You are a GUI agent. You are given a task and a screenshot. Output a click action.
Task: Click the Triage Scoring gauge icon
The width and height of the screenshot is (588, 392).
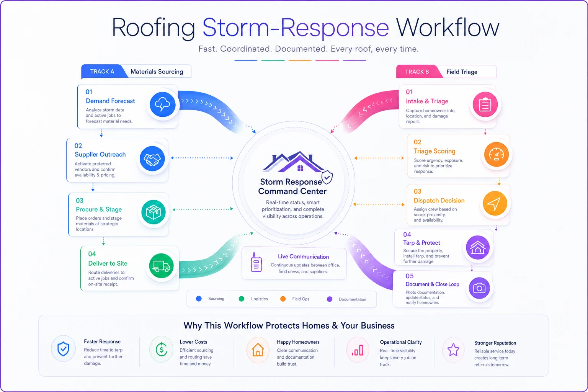pos(497,155)
